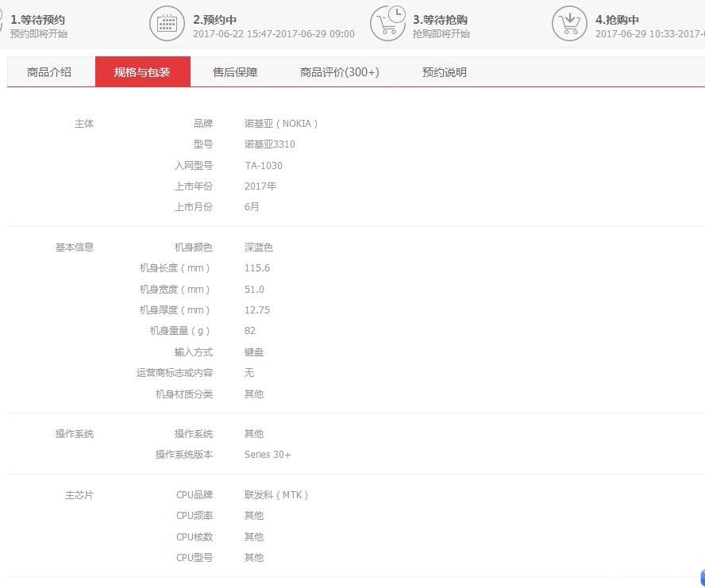Click the release year value 2017年
The height and width of the screenshot is (588, 705).
pyautogui.click(x=260, y=186)
